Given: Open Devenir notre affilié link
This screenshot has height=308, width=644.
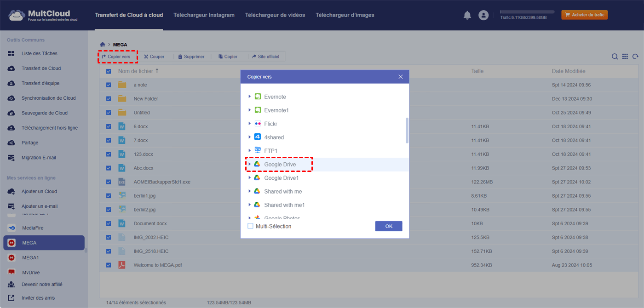Looking at the screenshot, I should point(42,285).
